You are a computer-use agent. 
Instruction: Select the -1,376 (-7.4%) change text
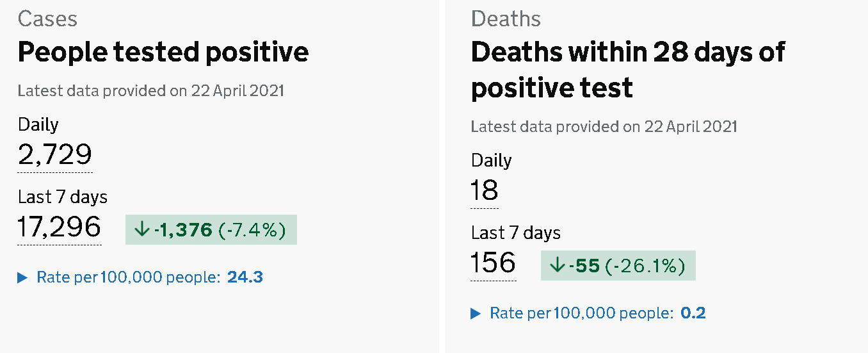click(x=220, y=230)
